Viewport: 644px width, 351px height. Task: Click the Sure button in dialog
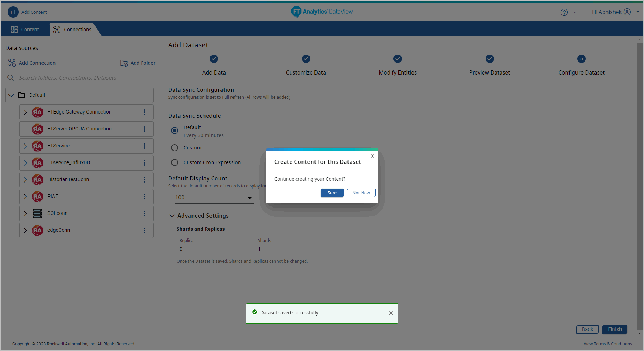click(x=332, y=193)
